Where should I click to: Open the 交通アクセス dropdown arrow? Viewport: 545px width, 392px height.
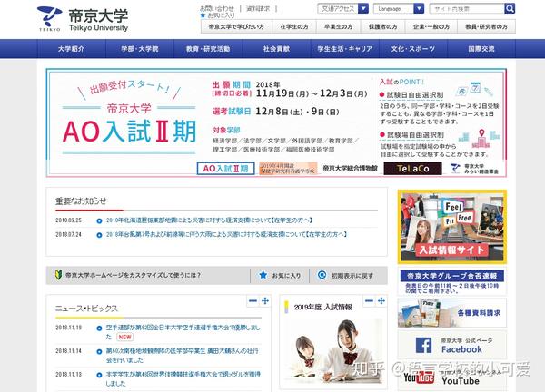click(x=362, y=8)
